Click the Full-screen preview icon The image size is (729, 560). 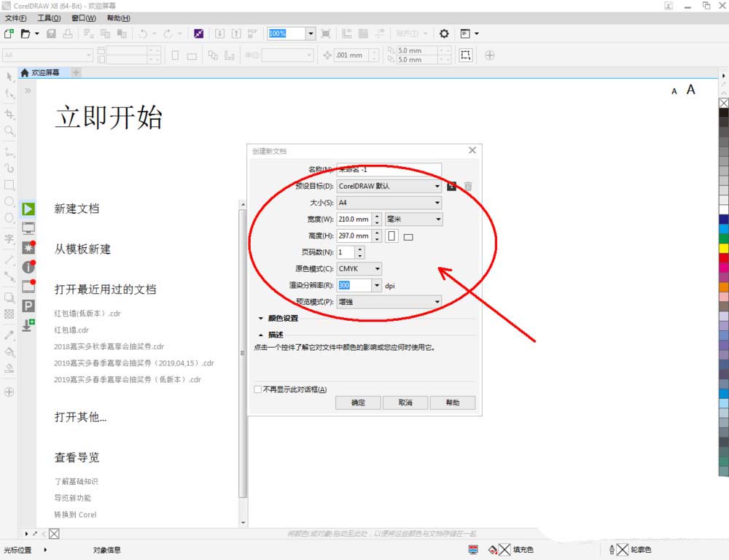pyautogui.click(x=326, y=34)
